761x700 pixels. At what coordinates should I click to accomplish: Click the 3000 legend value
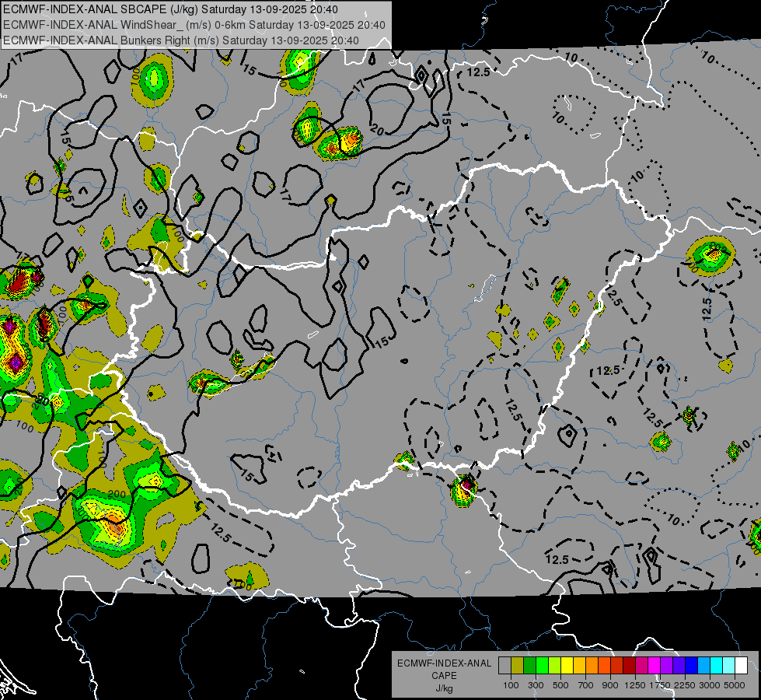tap(710, 685)
